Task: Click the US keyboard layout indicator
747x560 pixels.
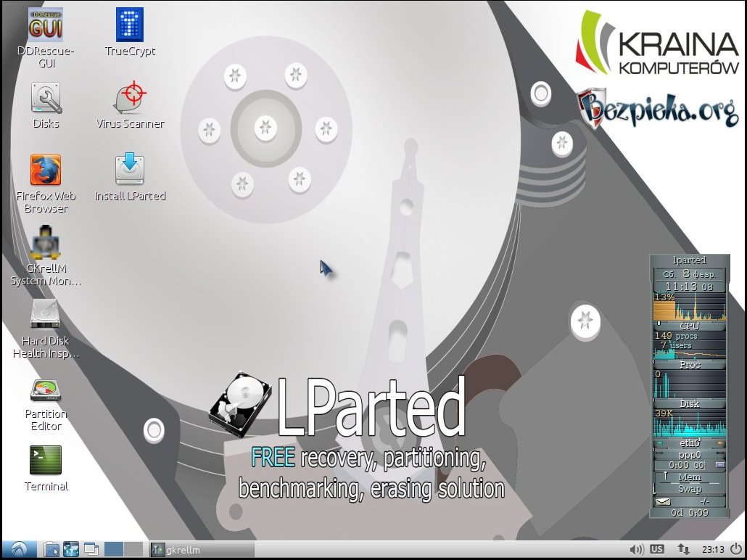Action: [656, 549]
